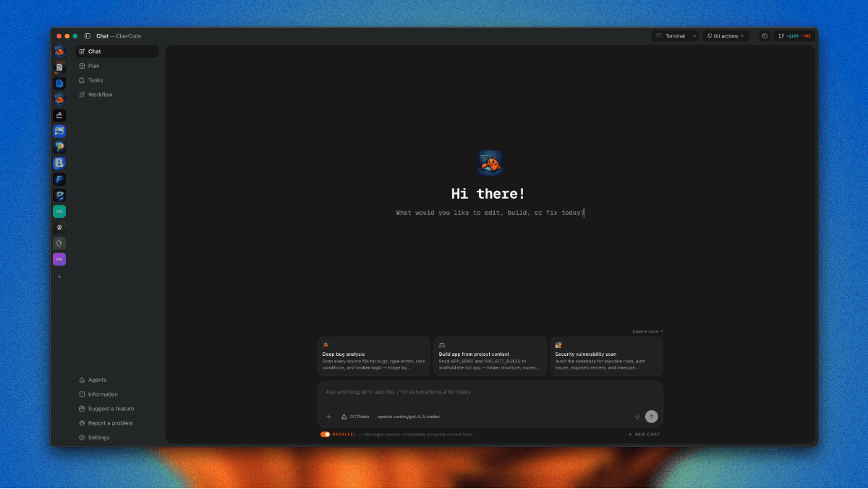Click the plus attachment icon in chat input

(x=328, y=417)
